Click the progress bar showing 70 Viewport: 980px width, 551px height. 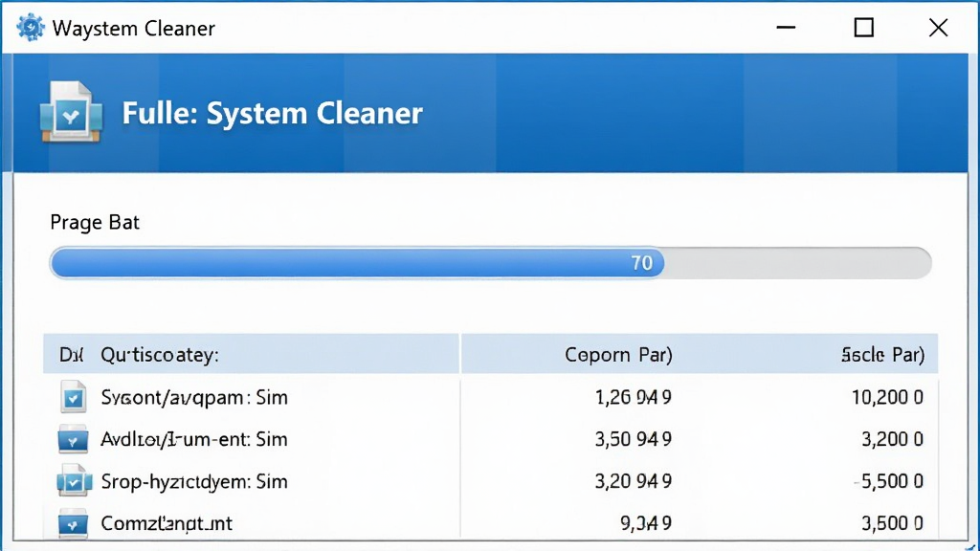(x=491, y=263)
